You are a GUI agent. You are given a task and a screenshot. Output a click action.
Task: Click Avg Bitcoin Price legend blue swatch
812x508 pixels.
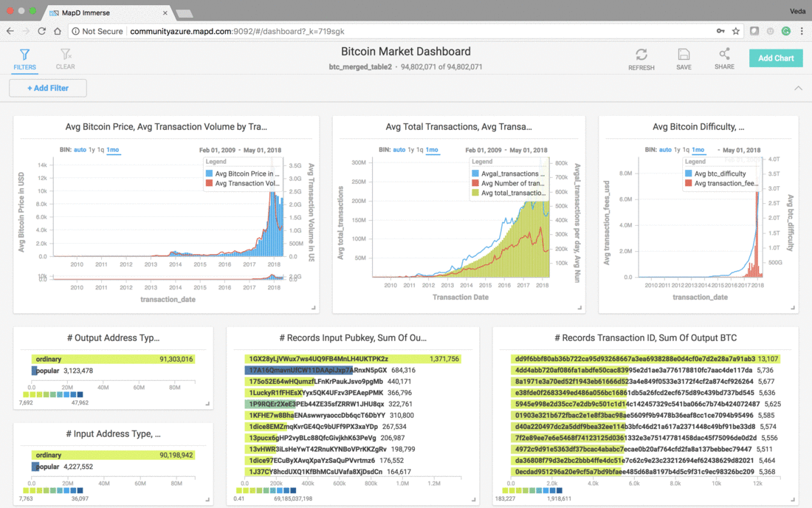pos(209,174)
